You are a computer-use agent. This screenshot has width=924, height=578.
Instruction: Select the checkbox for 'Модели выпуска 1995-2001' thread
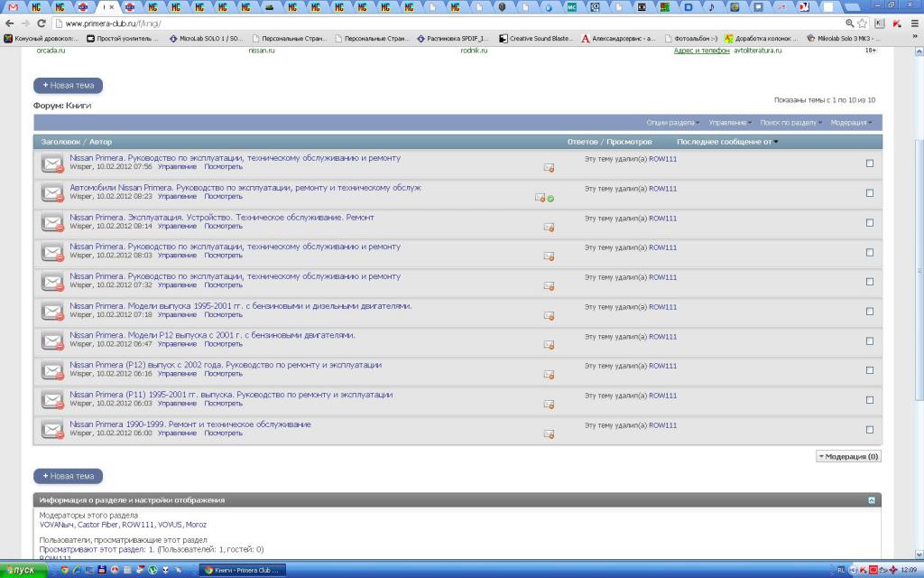pos(870,312)
